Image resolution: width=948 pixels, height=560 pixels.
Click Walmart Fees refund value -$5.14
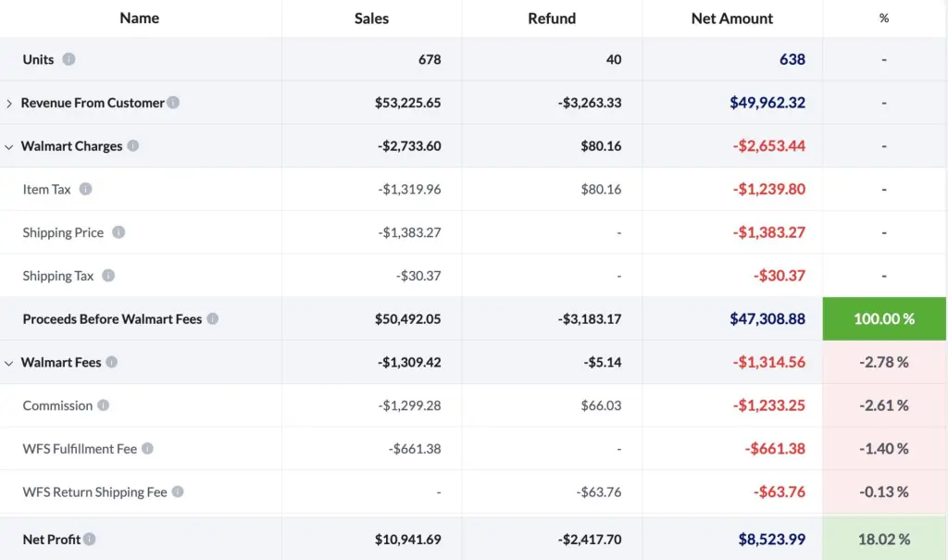(x=603, y=362)
